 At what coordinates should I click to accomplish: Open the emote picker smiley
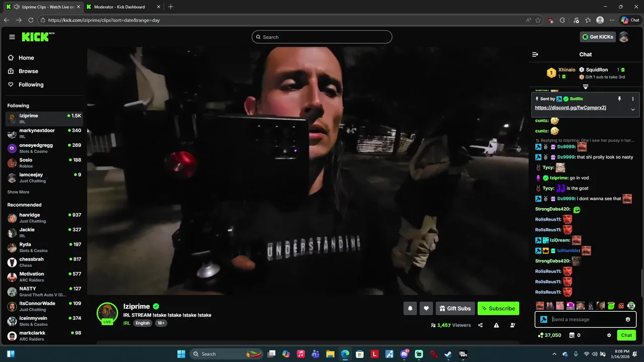[x=628, y=319]
